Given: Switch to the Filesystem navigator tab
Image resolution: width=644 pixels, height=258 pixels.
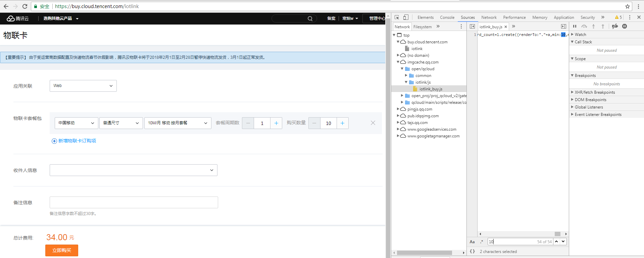Looking at the screenshot, I should click(x=423, y=27).
